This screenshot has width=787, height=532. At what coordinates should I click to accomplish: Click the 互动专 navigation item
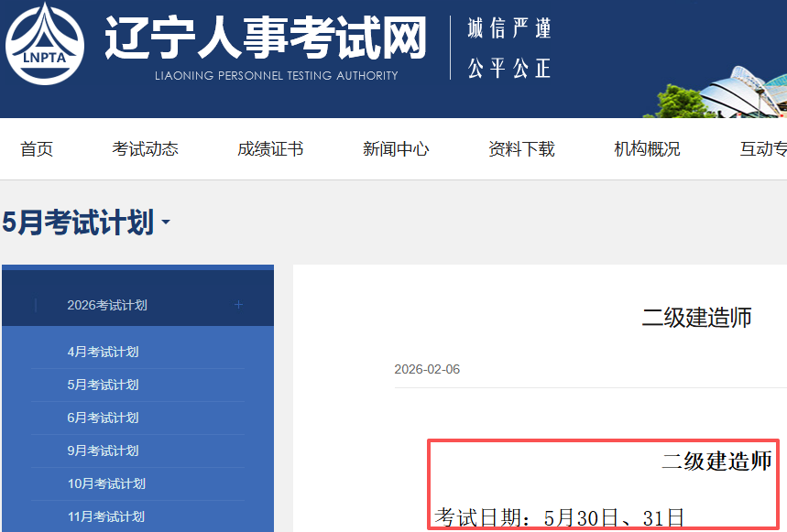pyautogui.click(x=762, y=149)
